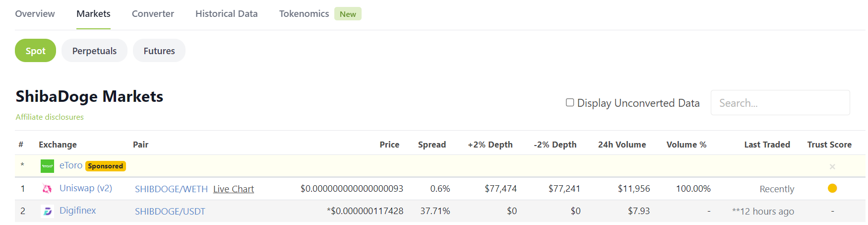Screen dimensions: 868x225
Task: Go to the Historical Data tab
Action: point(226,14)
